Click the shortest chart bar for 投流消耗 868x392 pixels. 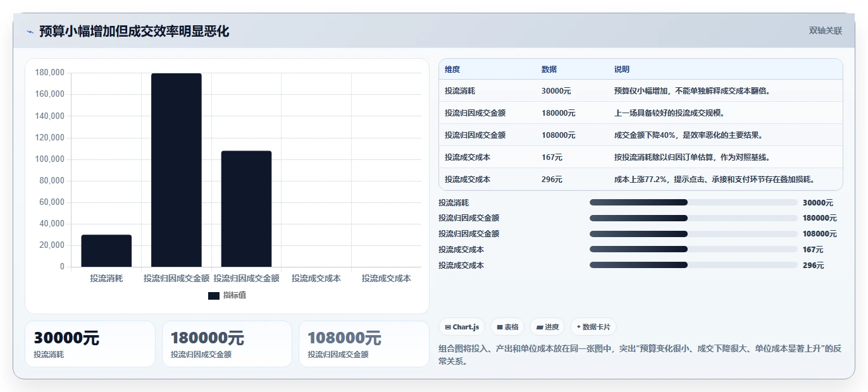[106, 251]
